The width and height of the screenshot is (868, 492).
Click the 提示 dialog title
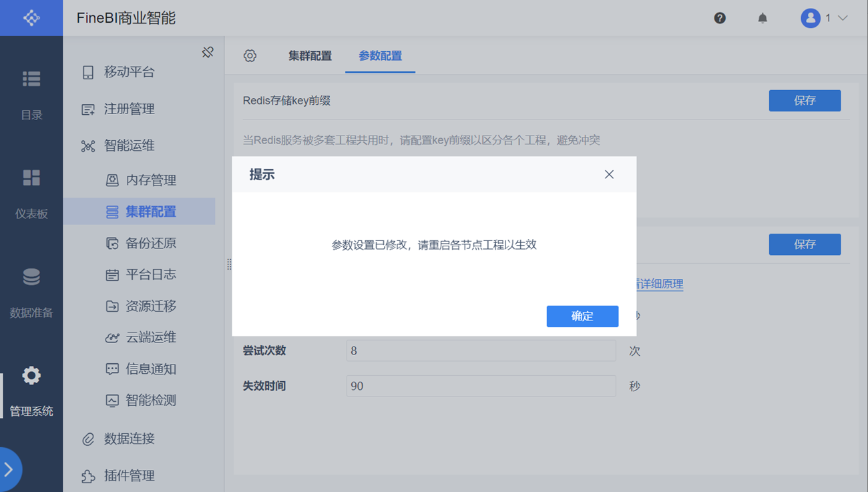click(262, 175)
